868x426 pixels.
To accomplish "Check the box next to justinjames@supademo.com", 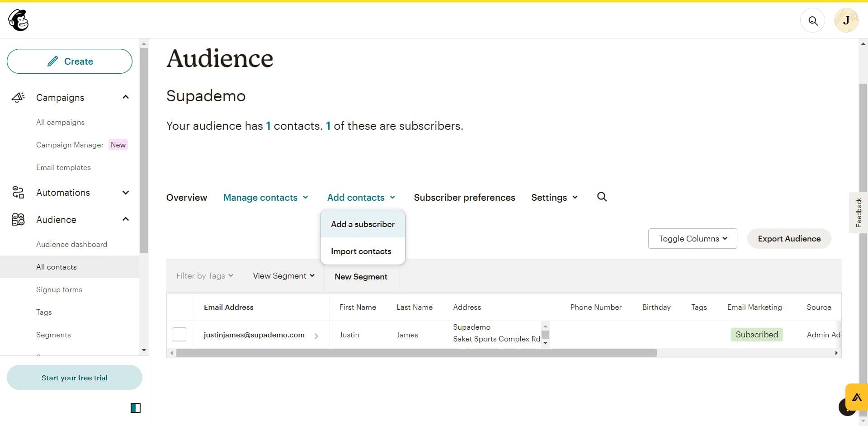I will (179, 334).
